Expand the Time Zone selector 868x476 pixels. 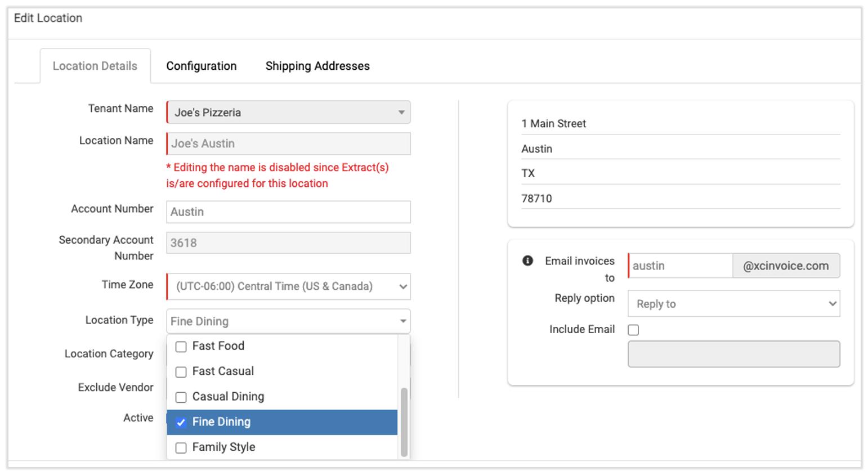288,286
